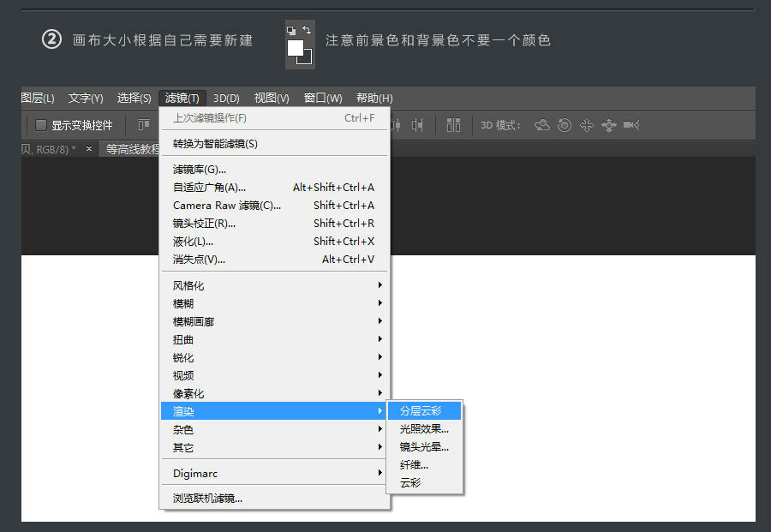Click the distribute horizontal centers icon
The image size is (771, 532).
pyautogui.click(x=397, y=125)
